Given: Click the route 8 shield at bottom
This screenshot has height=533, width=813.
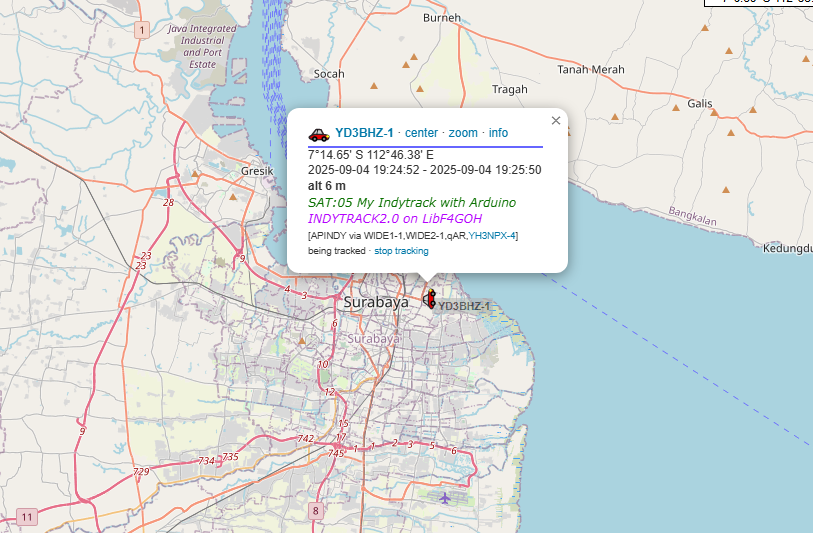Looking at the screenshot, I should (x=316, y=511).
